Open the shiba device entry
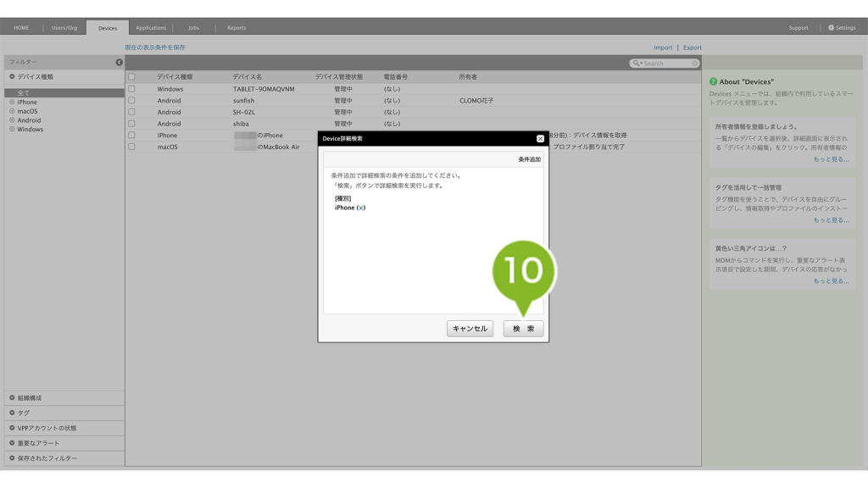Screen dimensions: 868x488 (x=241, y=124)
